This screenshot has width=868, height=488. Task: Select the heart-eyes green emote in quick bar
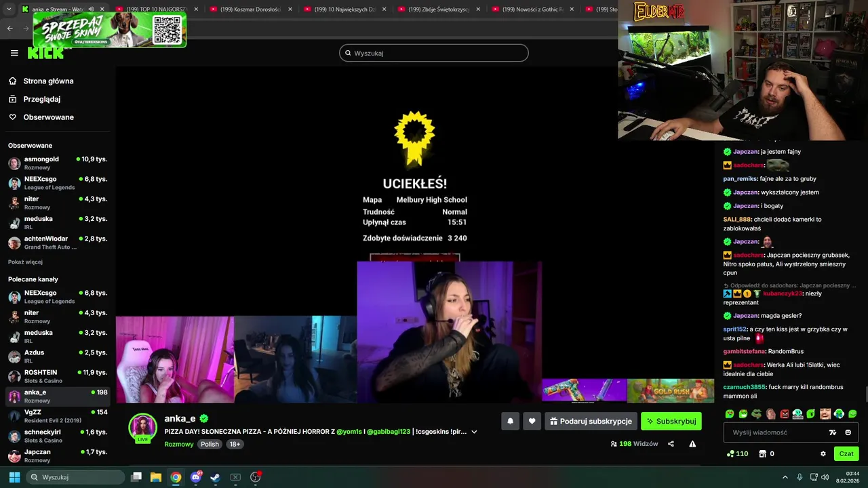(730, 413)
